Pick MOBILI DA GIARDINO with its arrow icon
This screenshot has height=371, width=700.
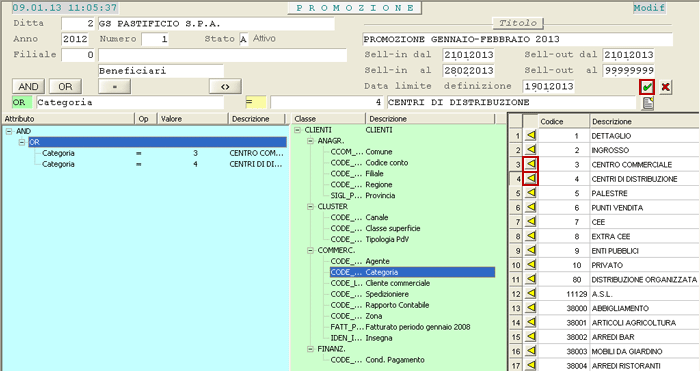point(530,351)
